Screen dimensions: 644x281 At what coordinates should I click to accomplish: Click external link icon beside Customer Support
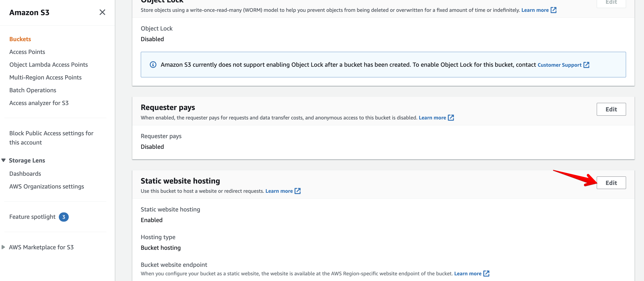pos(587,65)
